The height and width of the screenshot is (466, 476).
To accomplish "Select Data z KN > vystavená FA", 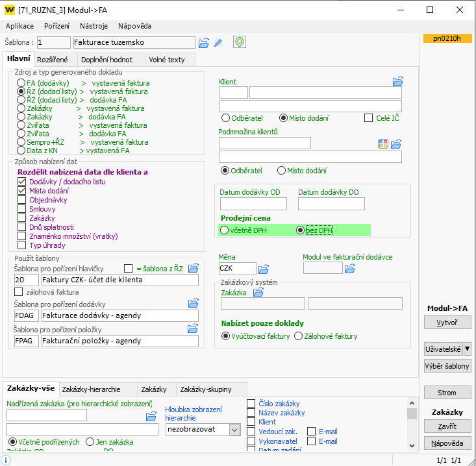I will 21,151.
